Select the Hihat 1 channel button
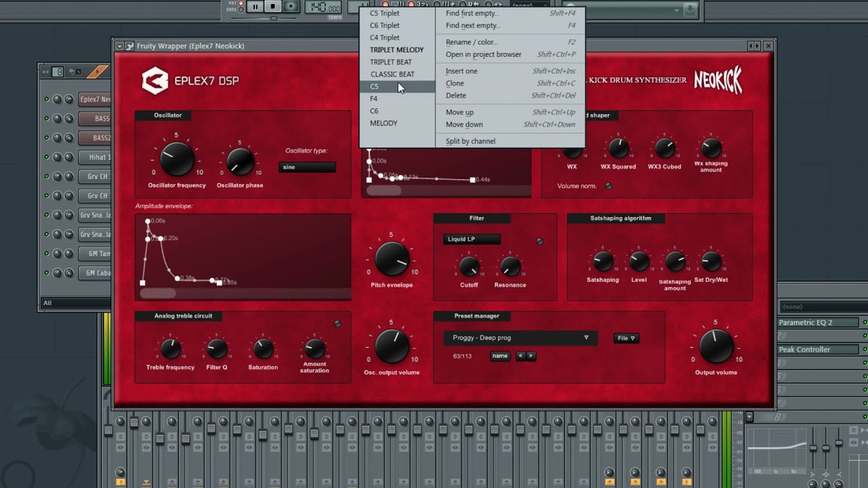The width and height of the screenshot is (868, 488). pos(94,157)
